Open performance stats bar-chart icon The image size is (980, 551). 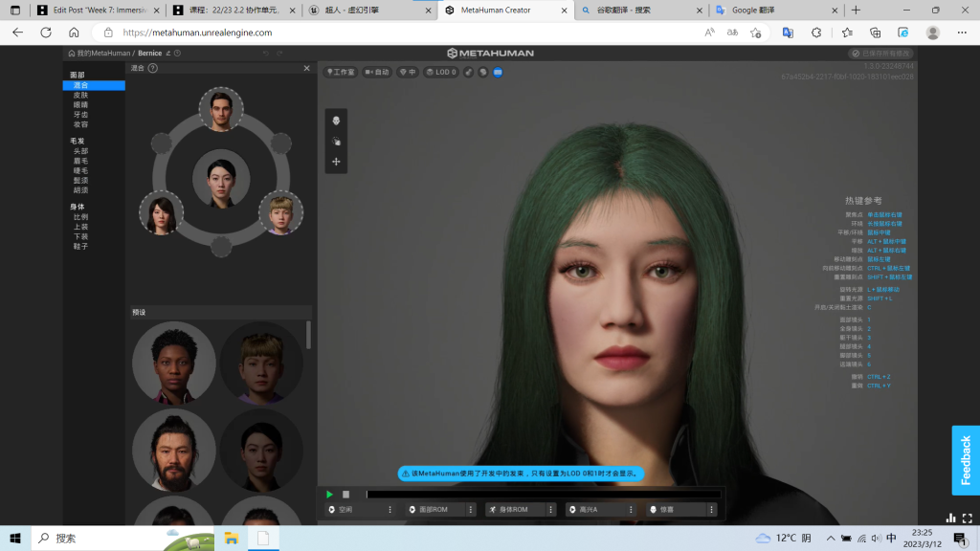pyautogui.click(x=950, y=518)
